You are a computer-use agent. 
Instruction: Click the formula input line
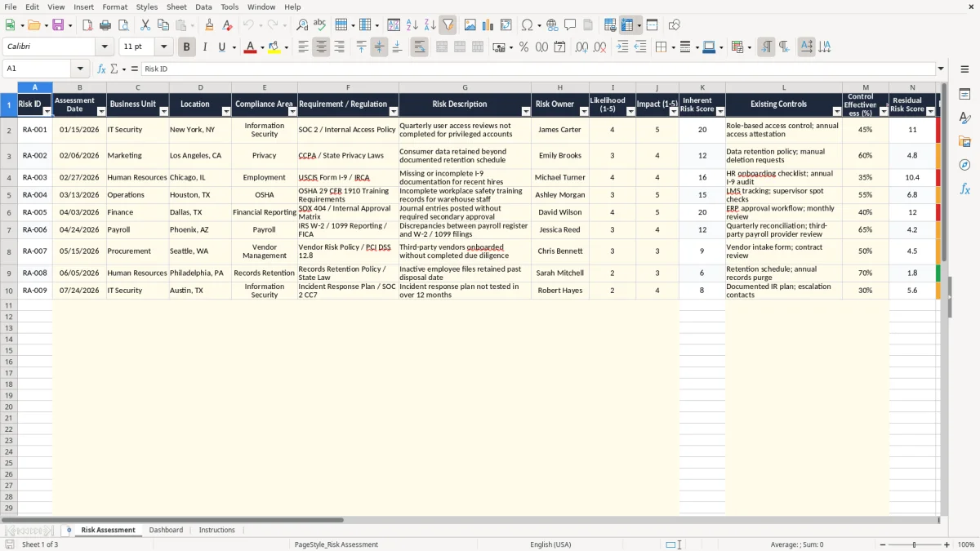coord(537,69)
